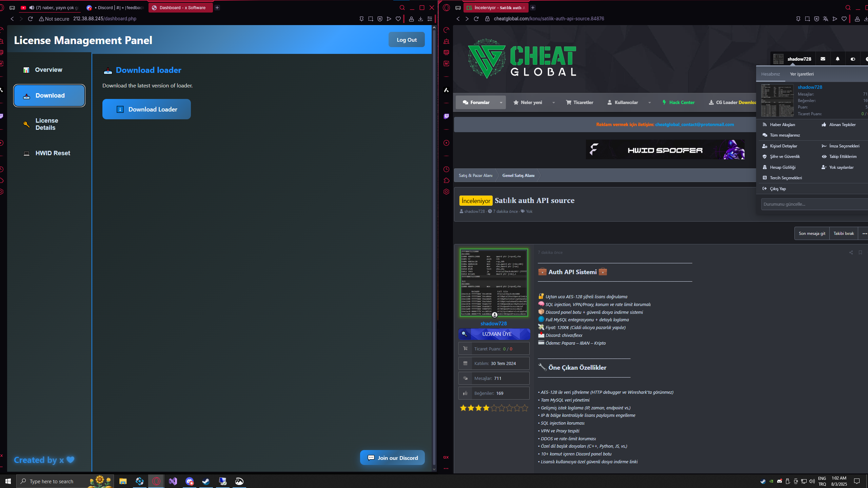Open the forum inbox envelope icon

[823, 59]
